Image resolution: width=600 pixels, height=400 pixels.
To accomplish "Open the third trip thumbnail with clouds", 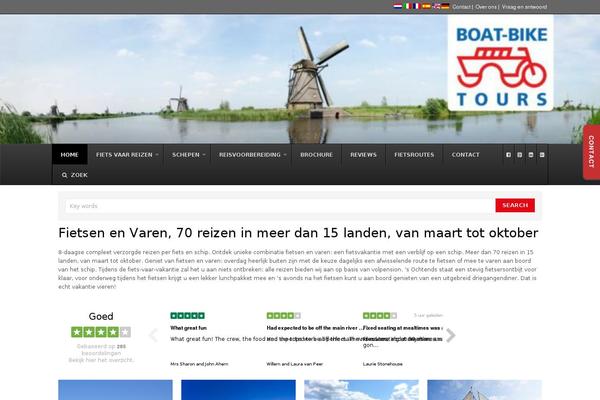I will tap(361, 390).
